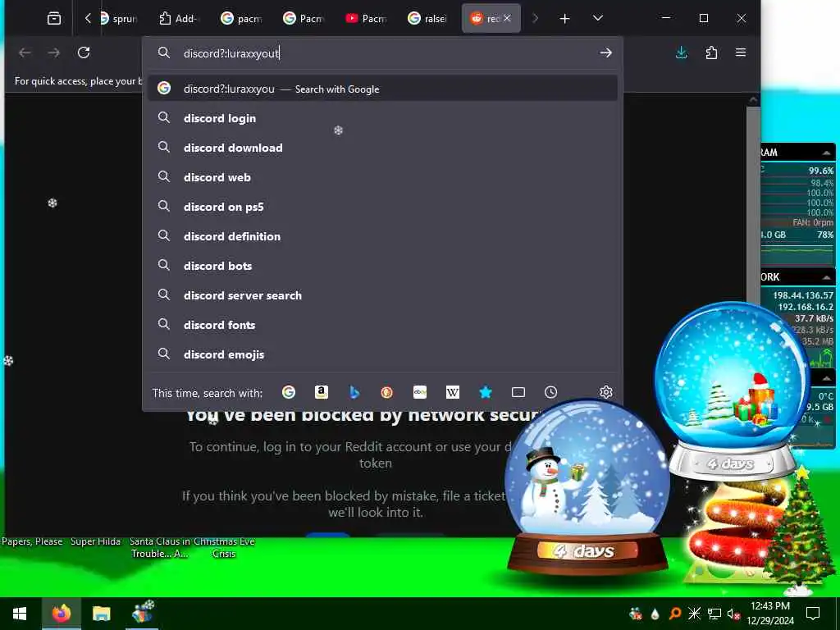Choose the 'discord definition' suggestion
The image size is (840, 630).
coord(382,235)
